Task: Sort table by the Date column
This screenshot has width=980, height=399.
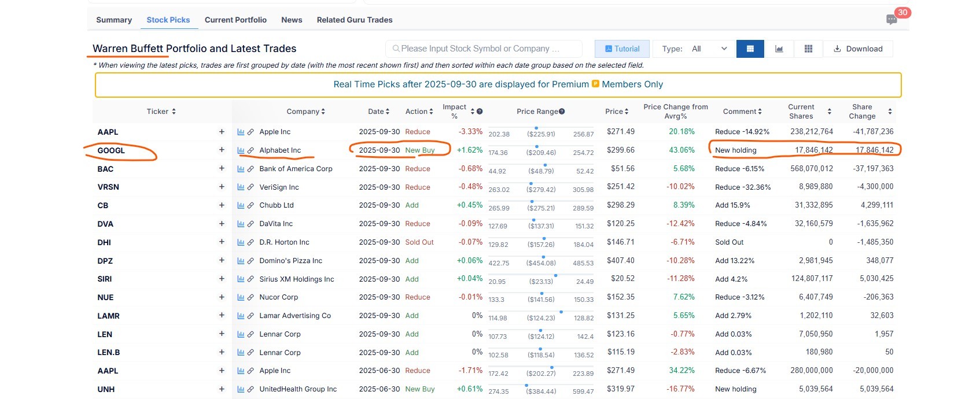Action: click(x=378, y=112)
